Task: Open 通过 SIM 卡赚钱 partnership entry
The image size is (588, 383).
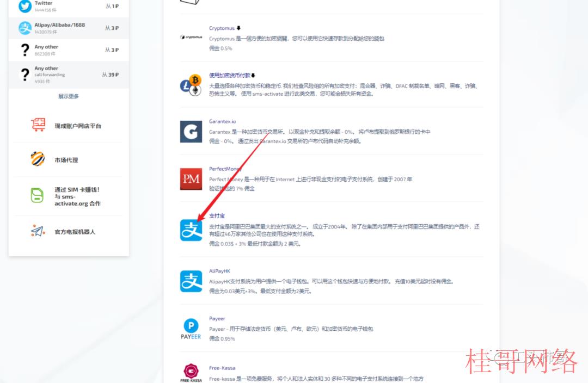Action: [x=78, y=196]
